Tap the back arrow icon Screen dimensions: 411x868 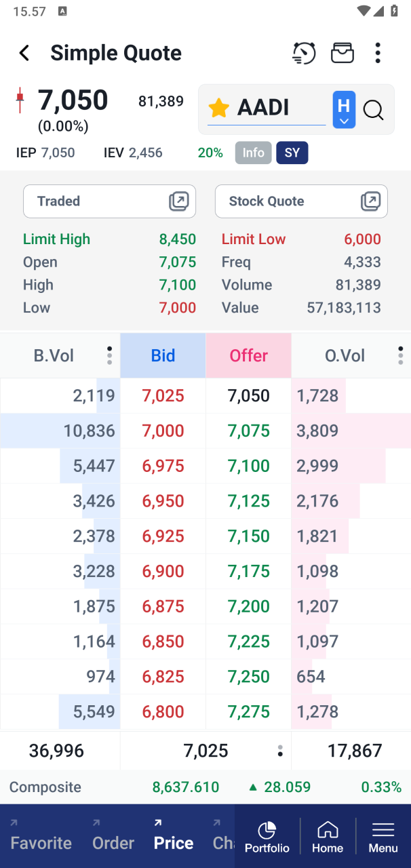coord(24,53)
